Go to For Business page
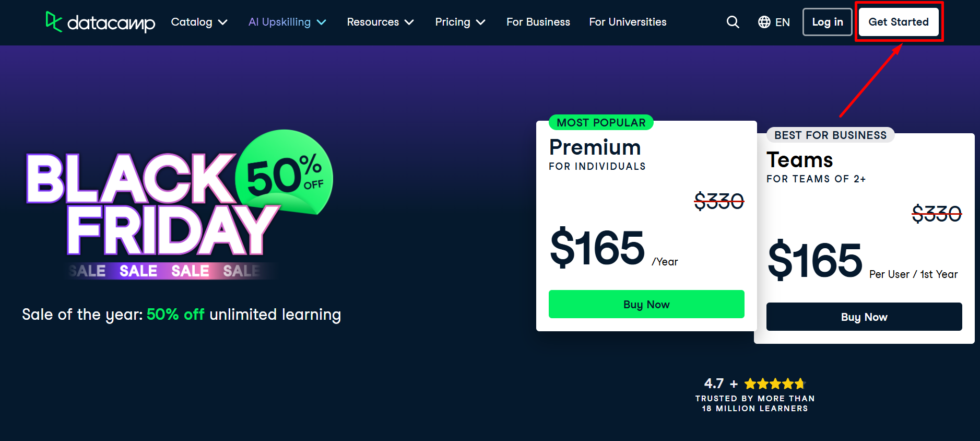Screen dimensions: 980x441 tap(538, 22)
